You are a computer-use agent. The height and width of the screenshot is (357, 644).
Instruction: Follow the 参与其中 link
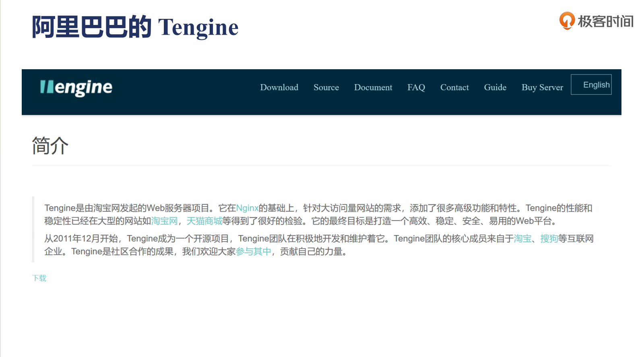click(x=254, y=252)
